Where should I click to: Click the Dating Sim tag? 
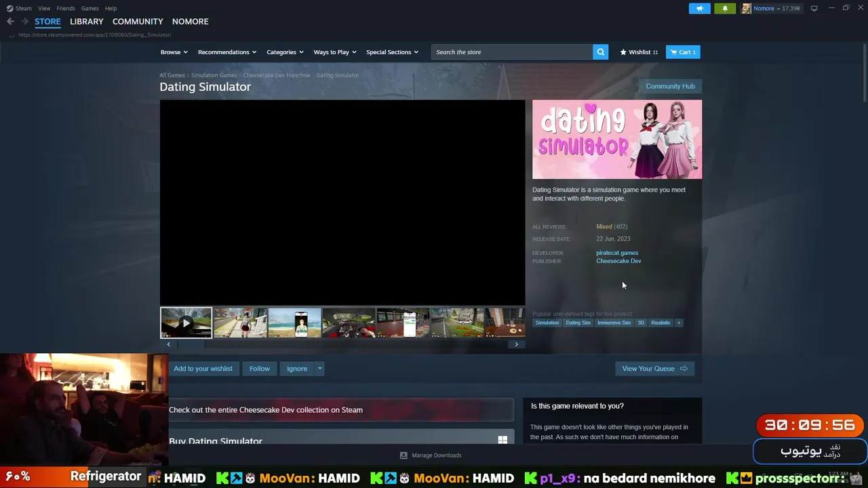click(x=578, y=323)
